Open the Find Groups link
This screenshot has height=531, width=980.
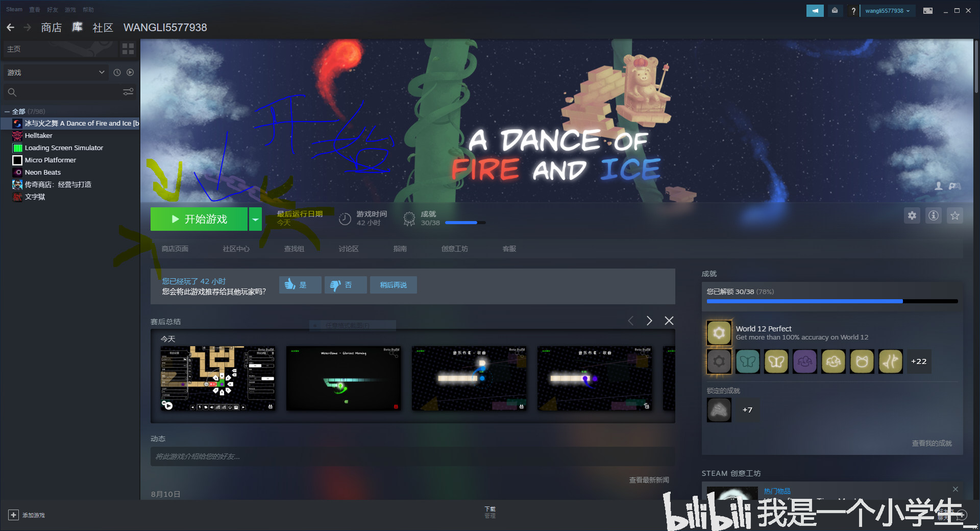coord(294,249)
